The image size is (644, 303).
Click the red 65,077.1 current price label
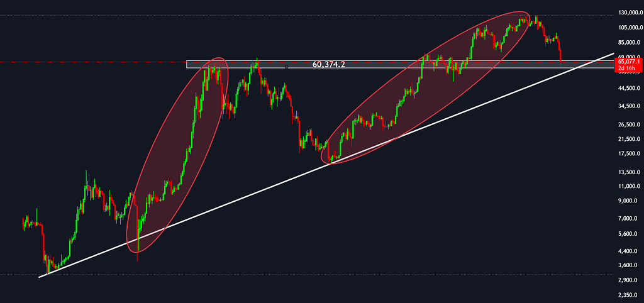(x=629, y=61)
